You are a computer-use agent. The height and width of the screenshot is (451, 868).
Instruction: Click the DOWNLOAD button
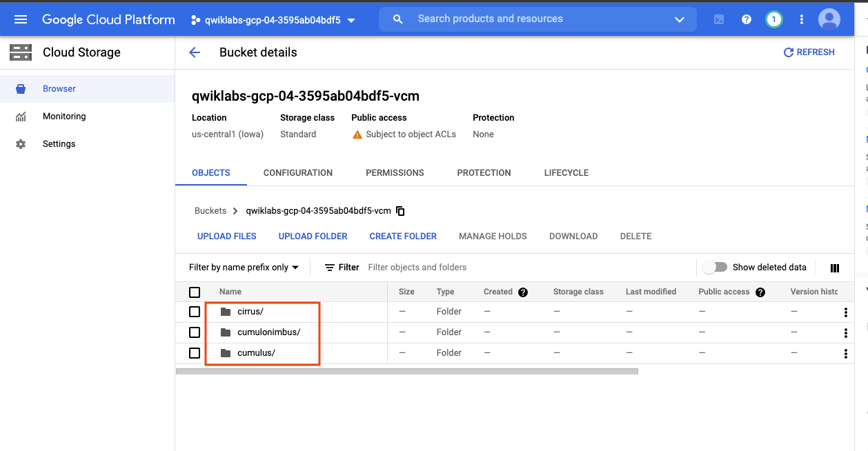tap(573, 237)
